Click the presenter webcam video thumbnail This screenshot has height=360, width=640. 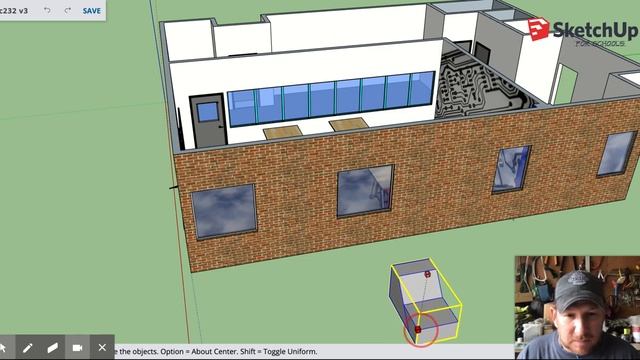coord(577,308)
